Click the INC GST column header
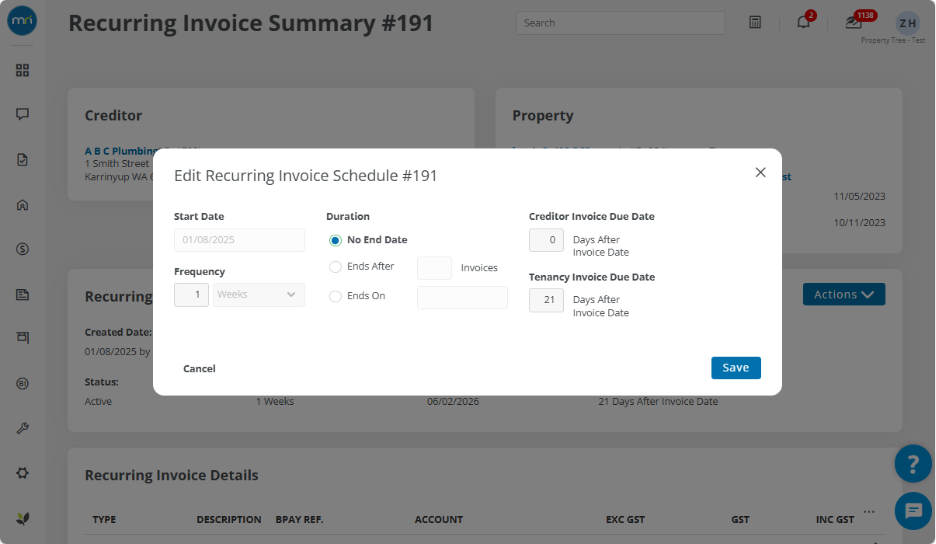Image resolution: width=936 pixels, height=544 pixels. (835, 520)
